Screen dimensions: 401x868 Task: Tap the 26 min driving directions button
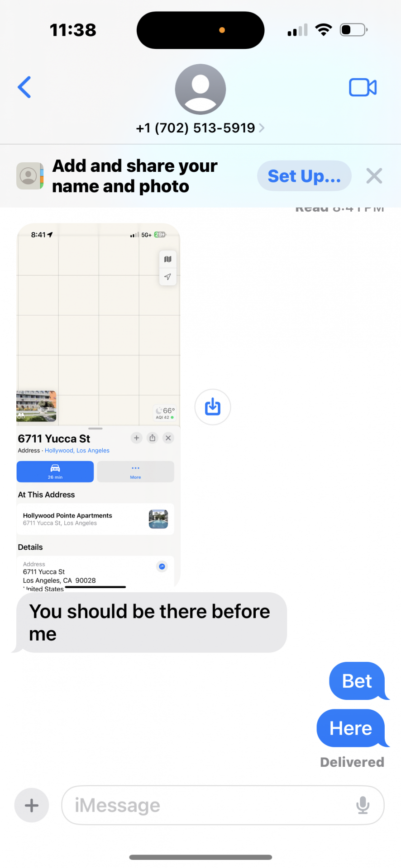coord(55,472)
